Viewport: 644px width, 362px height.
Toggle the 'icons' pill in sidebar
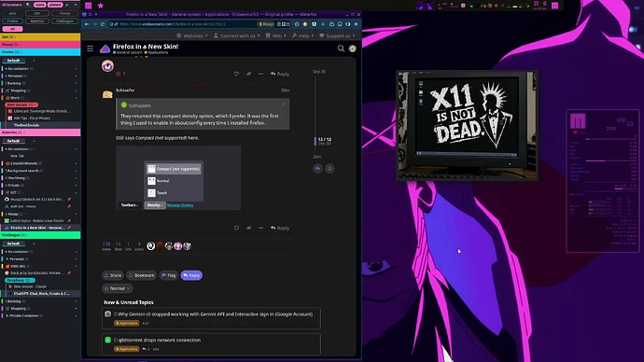39,5
